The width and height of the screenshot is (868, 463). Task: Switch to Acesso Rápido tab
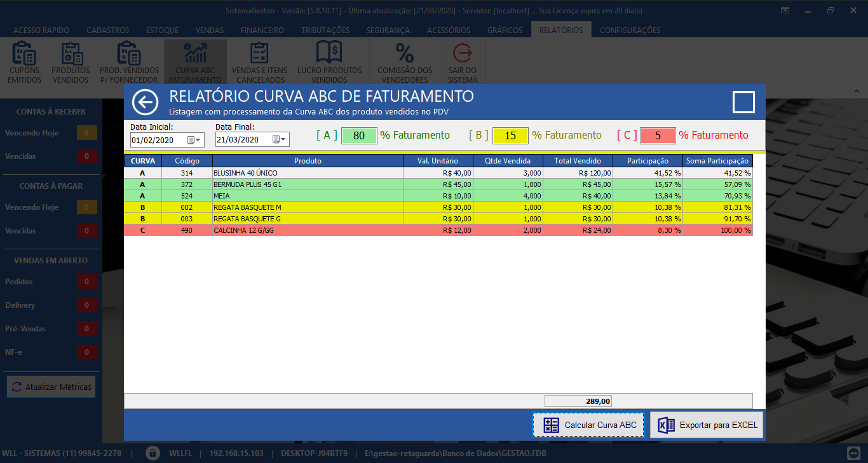tap(41, 30)
